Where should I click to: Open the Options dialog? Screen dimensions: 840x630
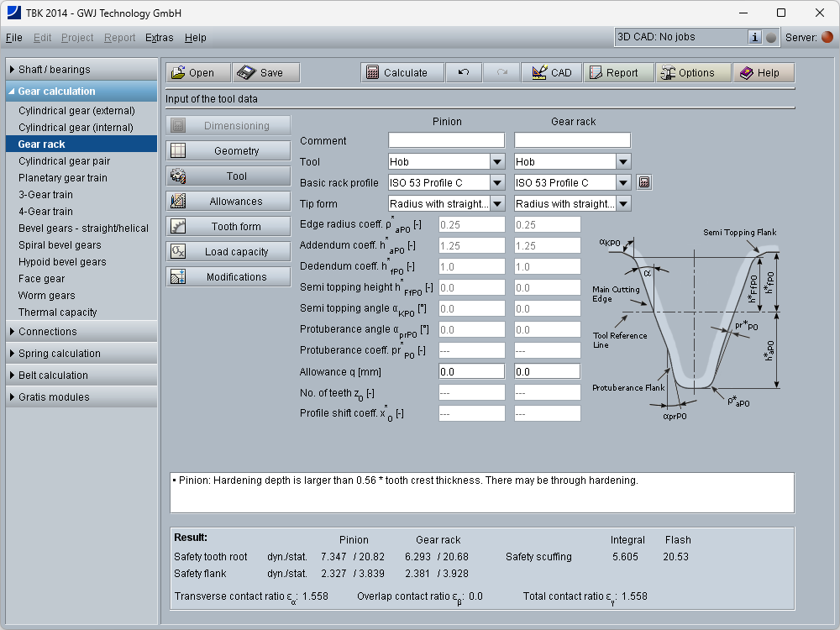[693, 73]
